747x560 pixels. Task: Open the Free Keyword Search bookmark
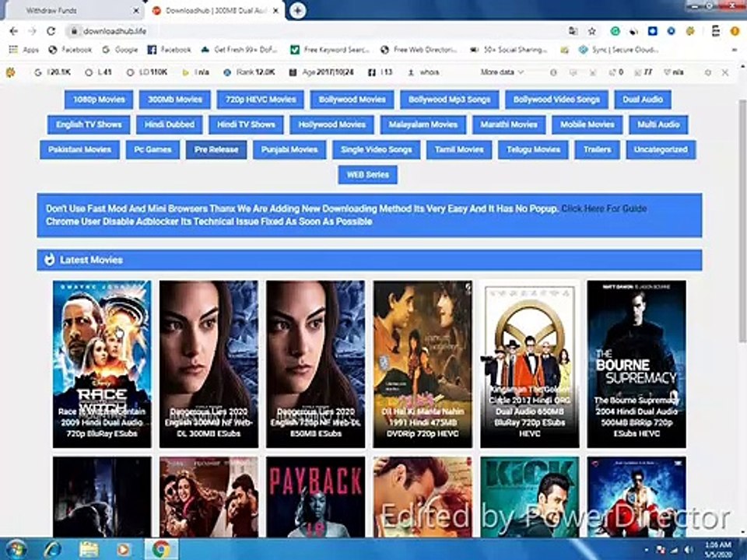coord(330,50)
